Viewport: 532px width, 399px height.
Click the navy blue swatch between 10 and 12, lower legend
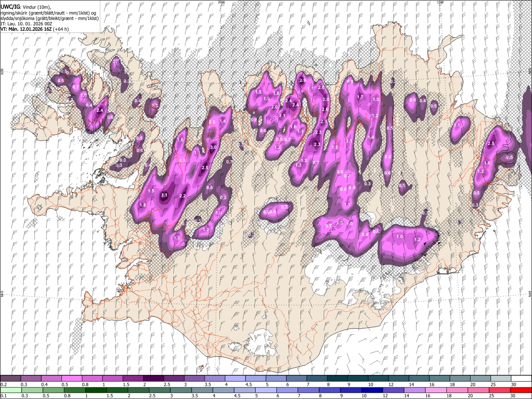coord(372,390)
